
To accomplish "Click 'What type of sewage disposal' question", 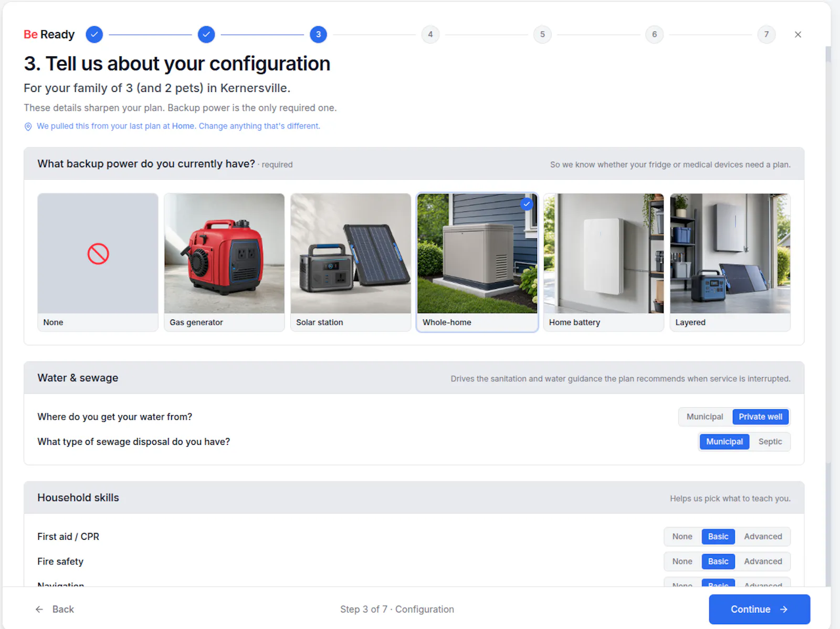I will click(133, 442).
